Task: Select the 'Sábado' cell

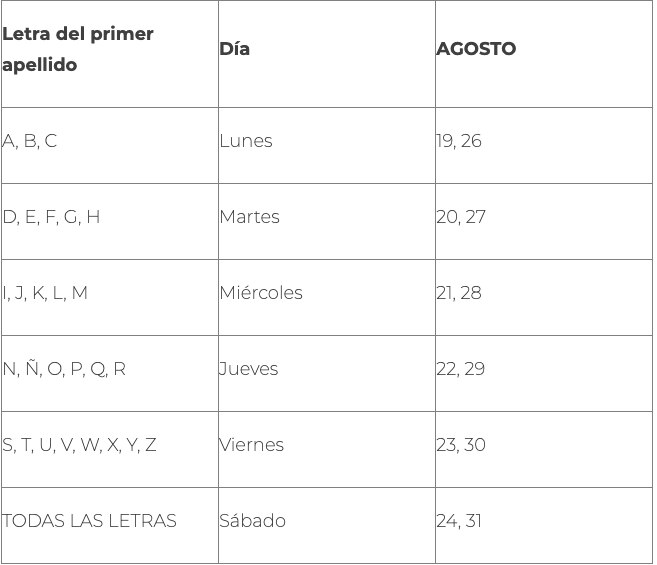Action: pos(327,526)
